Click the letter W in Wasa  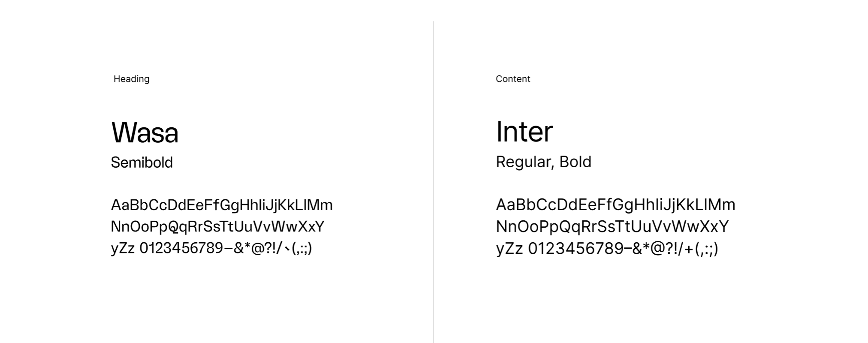pos(124,132)
